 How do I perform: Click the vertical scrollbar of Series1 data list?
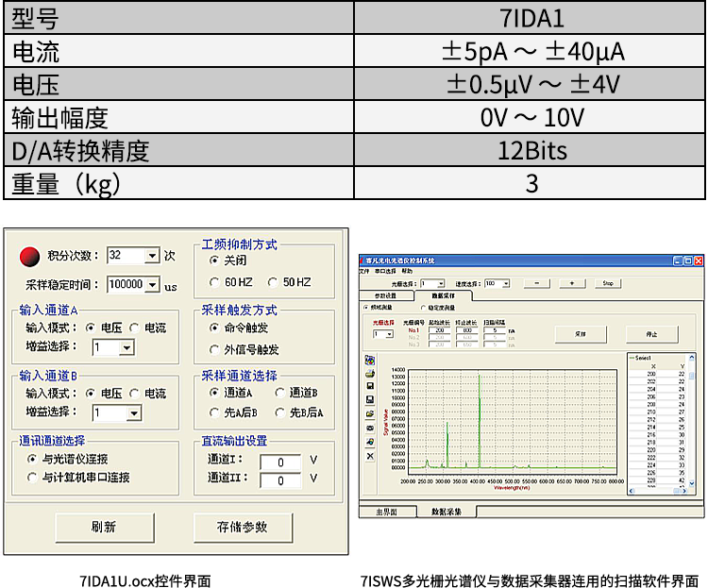(x=691, y=425)
